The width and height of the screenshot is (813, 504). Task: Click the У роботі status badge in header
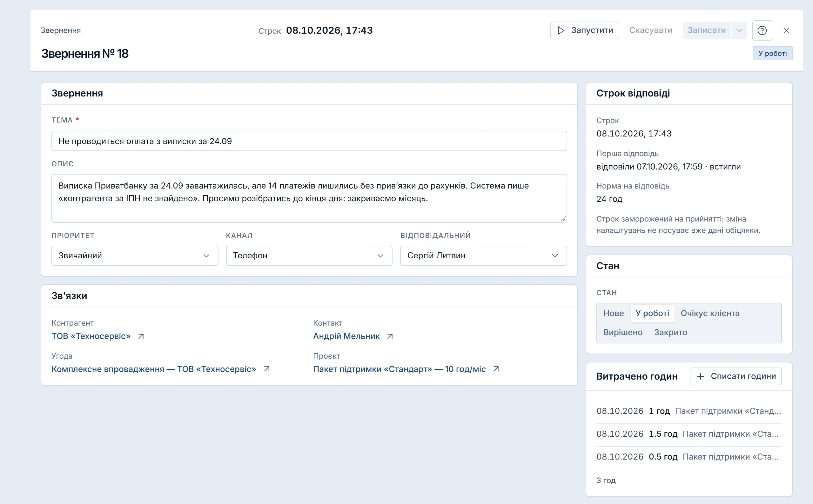772,53
